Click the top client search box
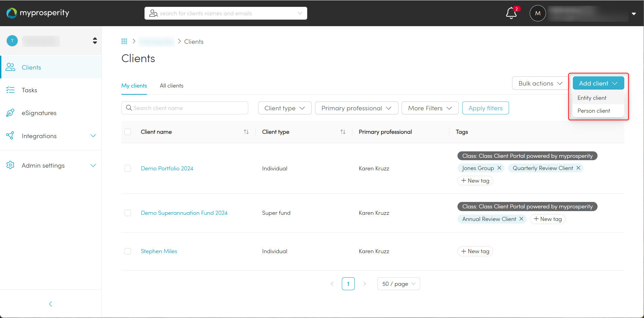644x318 pixels. [x=226, y=13]
